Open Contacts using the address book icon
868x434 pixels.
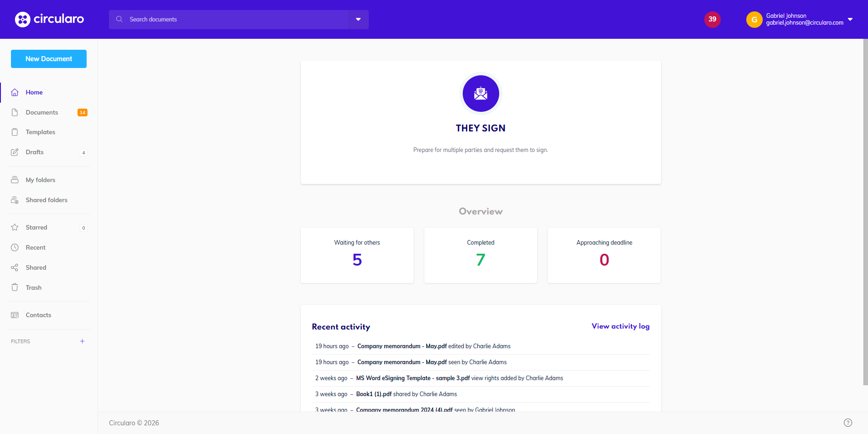[15, 315]
